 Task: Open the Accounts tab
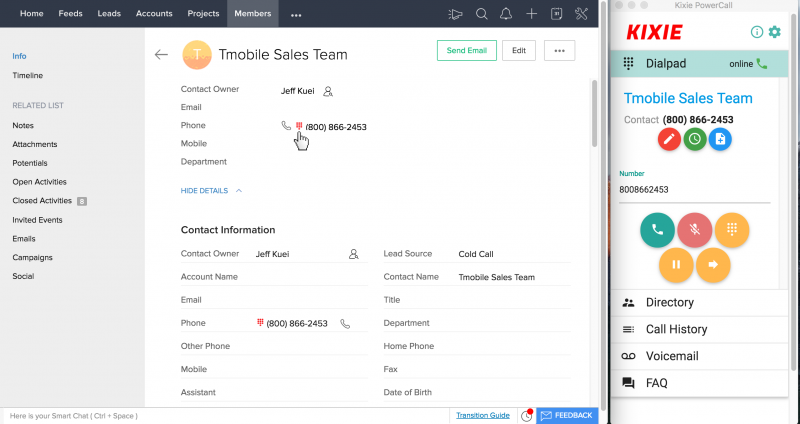coord(154,14)
